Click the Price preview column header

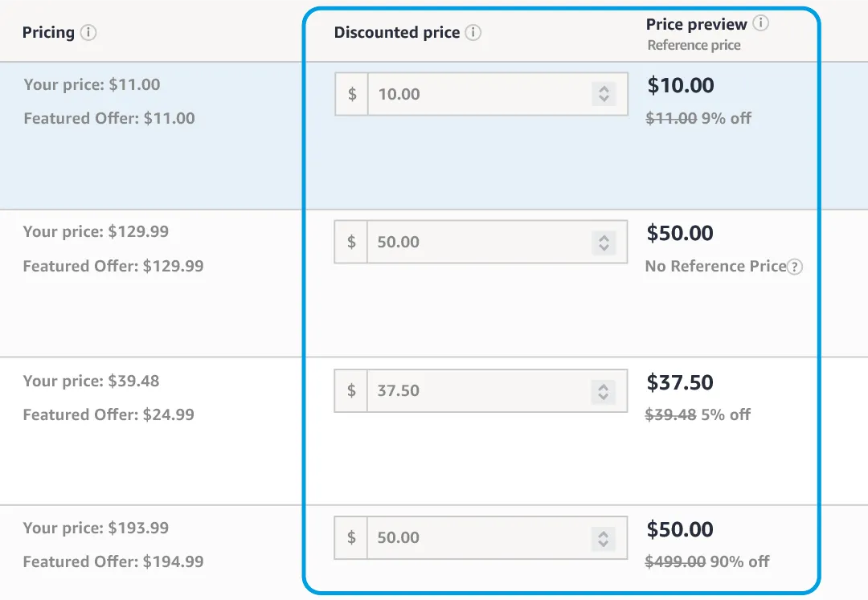point(696,25)
